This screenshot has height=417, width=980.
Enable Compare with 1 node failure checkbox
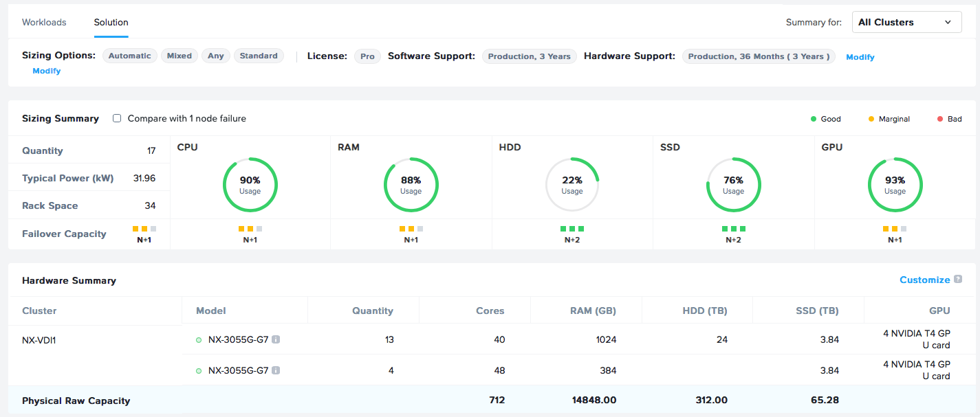point(117,118)
